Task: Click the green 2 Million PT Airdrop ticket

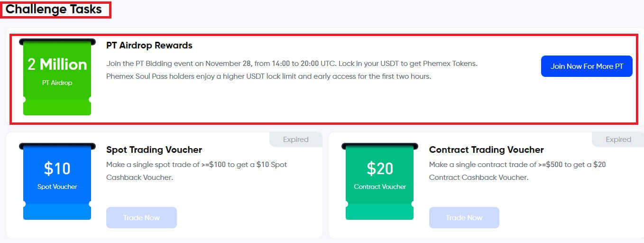Action: coord(57,77)
